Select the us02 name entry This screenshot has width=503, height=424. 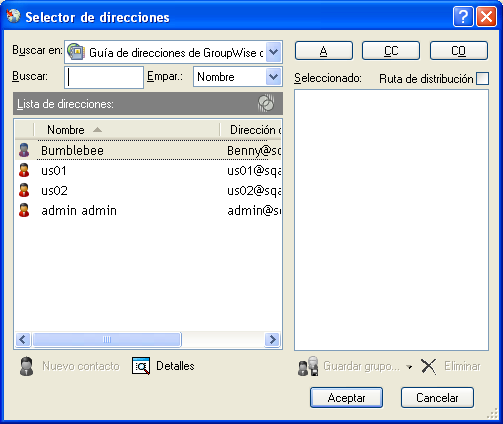(x=54, y=191)
